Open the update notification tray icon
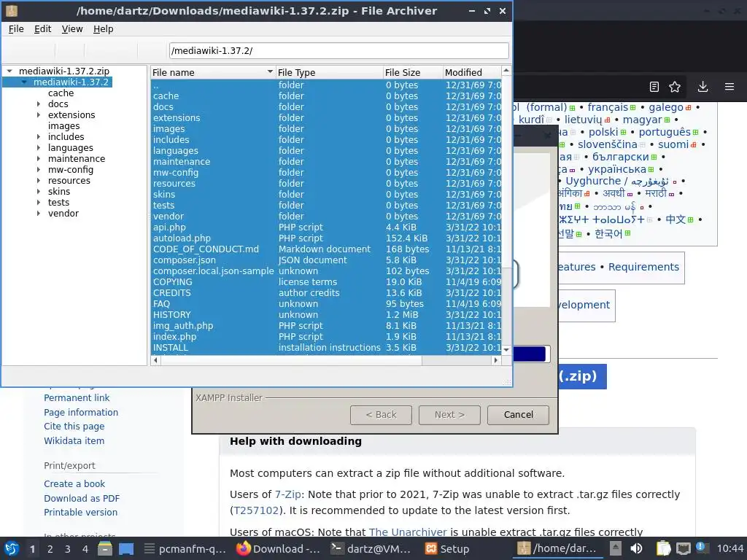747x560 pixels. click(x=701, y=548)
